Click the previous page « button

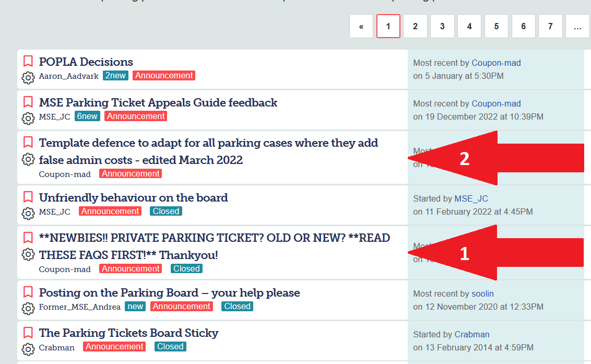361,26
